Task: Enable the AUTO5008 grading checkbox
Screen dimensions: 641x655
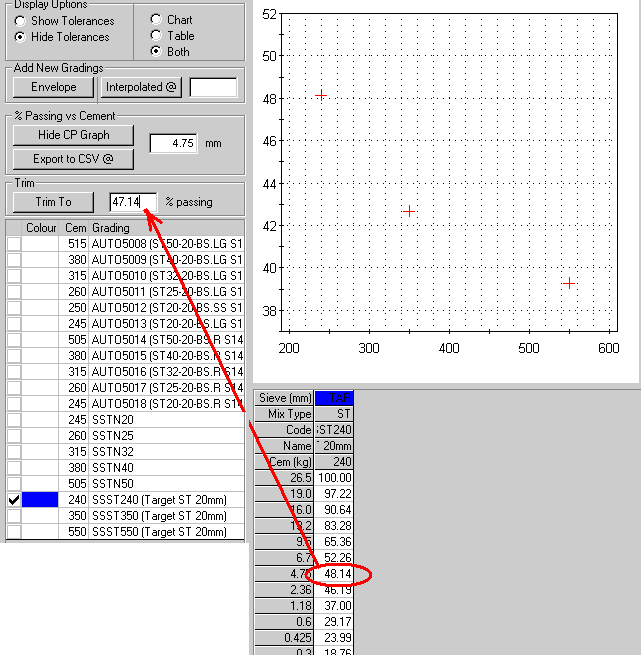Action: coord(14,244)
